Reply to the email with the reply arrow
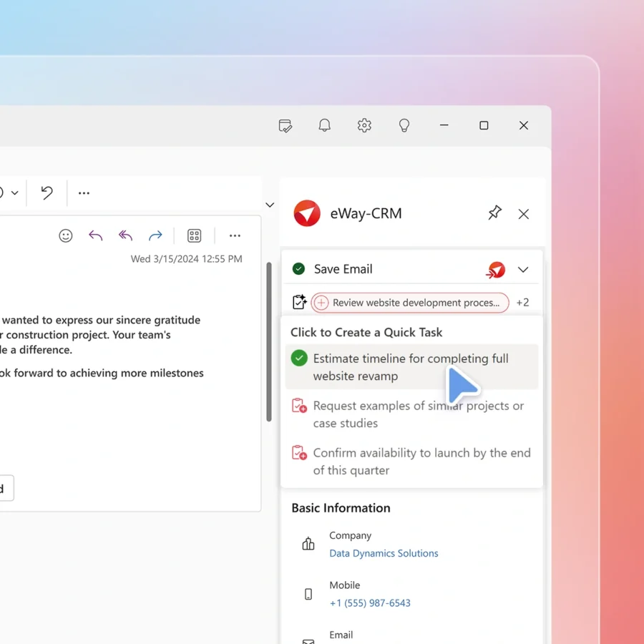Viewport: 644px width, 644px height. (95, 235)
